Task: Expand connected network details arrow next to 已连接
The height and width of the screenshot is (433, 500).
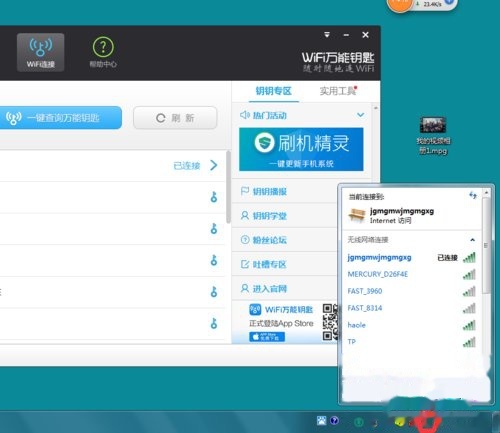Action: (x=214, y=165)
